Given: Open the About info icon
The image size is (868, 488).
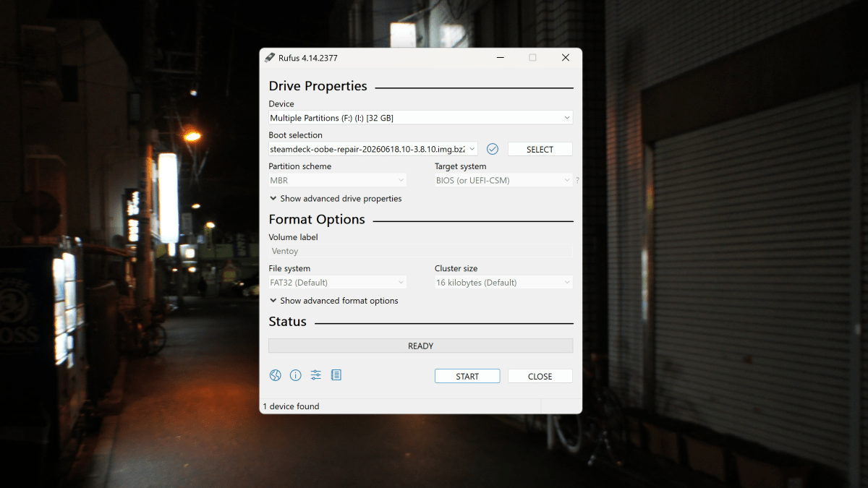Looking at the screenshot, I should point(295,375).
